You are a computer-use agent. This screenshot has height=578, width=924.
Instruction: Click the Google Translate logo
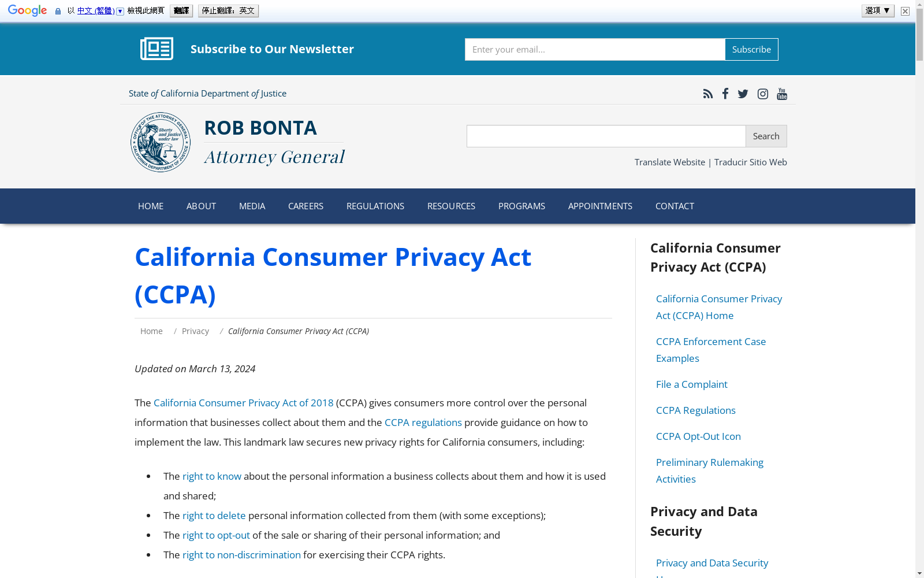click(x=27, y=11)
